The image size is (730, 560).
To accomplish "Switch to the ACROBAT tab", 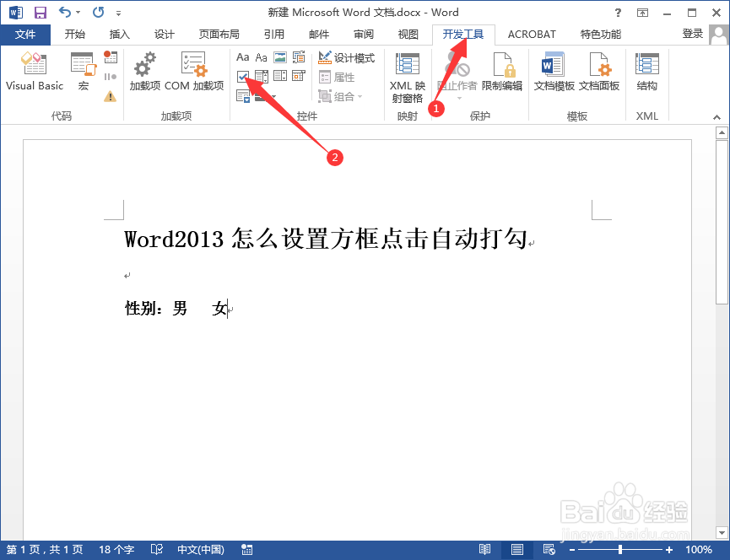I will point(532,35).
